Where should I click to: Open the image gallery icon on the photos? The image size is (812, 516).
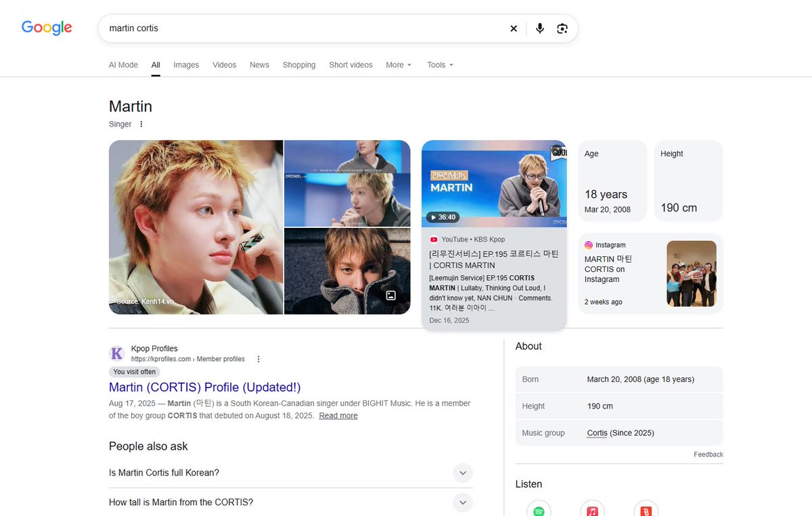391,296
